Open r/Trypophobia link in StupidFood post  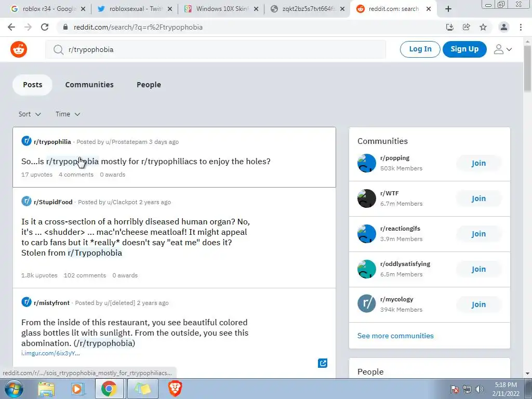[x=95, y=253]
